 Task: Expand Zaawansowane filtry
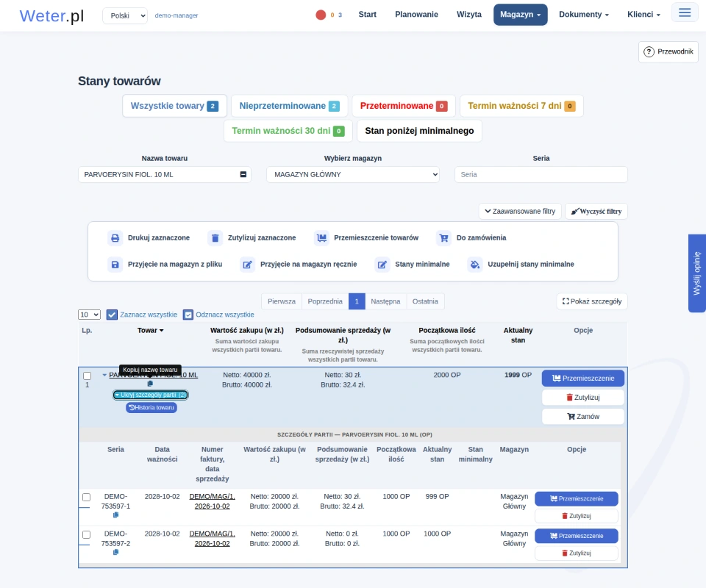(520, 211)
